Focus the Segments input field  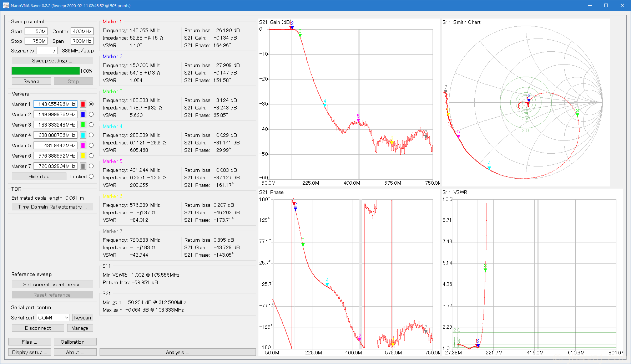pyautogui.click(x=46, y=51)
